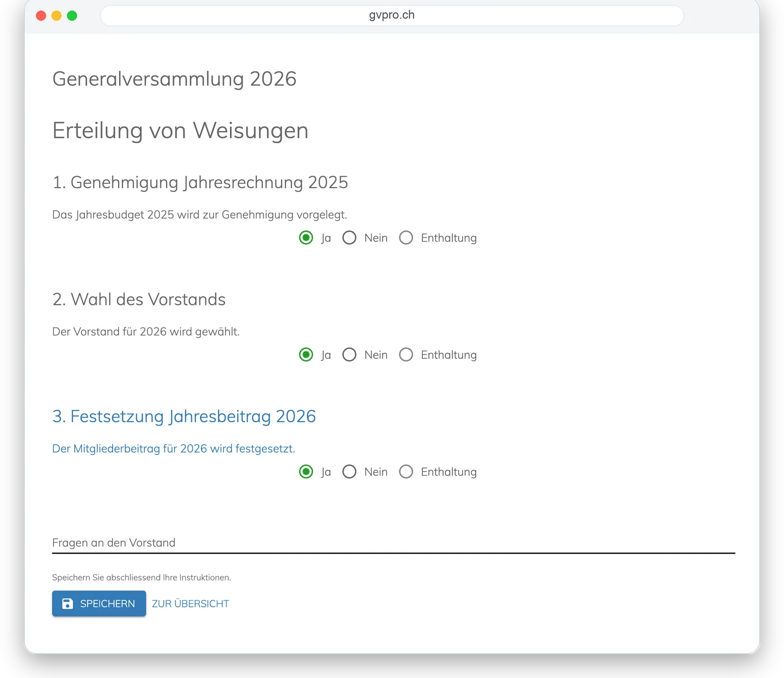Click the gvpro.ch address bar
Viewport: 784px width, 678px height.
[392, 15]
